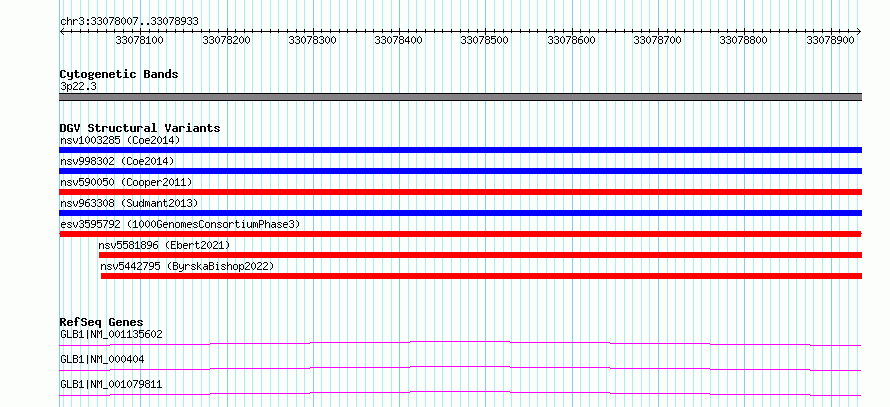This screenshot has height=407, width=890.
Task: Open the DGV Structural Variants track title
Action: click(x=140, y=128)
